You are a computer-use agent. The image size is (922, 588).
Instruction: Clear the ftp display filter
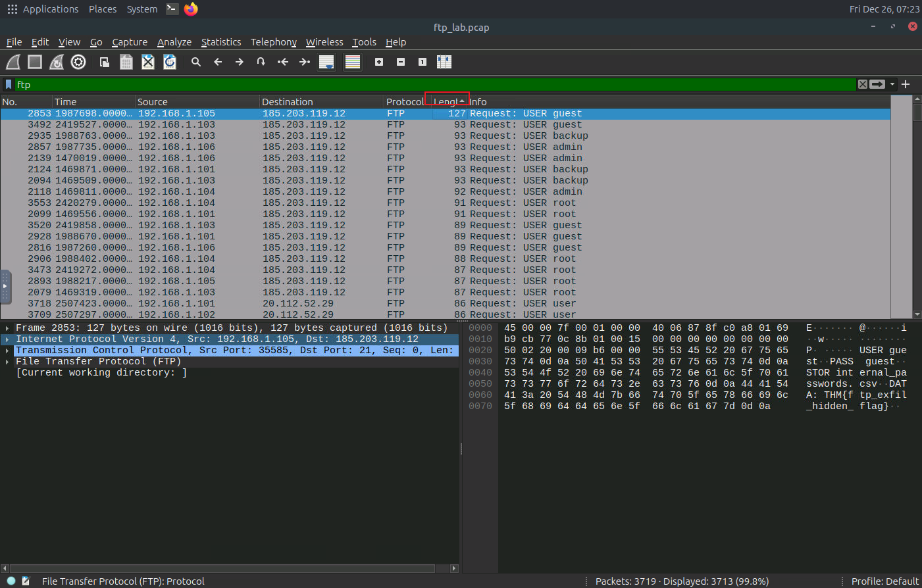pyautogui.click(x=862, y=84)
